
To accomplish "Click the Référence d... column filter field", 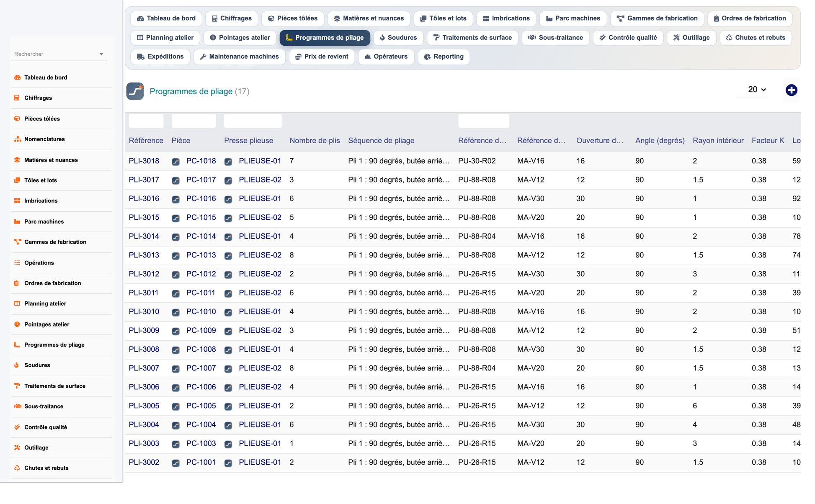I will tap(484, 121).
